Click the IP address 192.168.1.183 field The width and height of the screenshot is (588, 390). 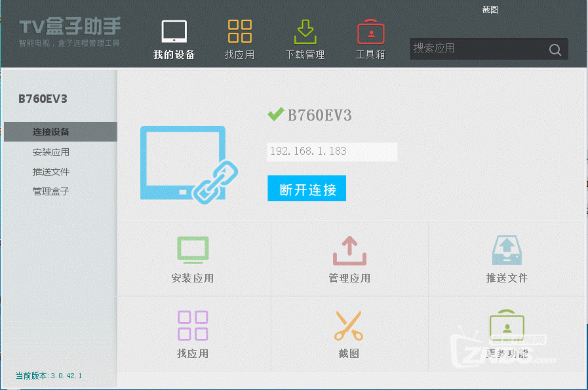[332, 151]
